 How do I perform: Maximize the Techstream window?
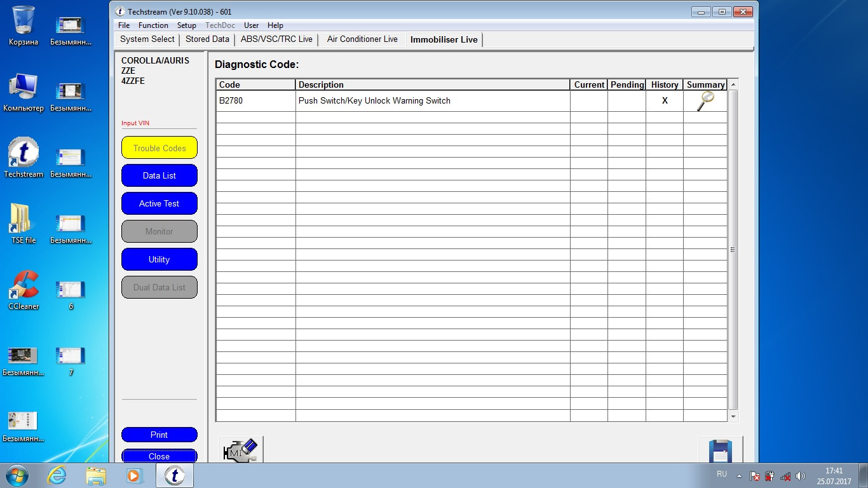coord(721,11)
